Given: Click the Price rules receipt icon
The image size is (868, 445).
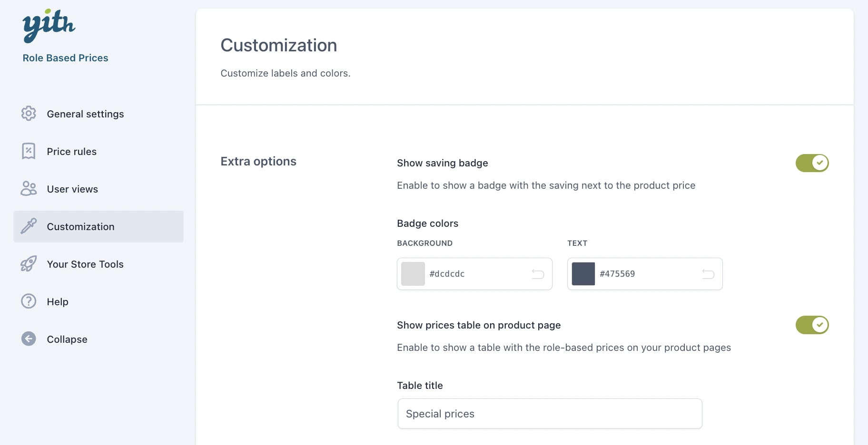Looking at the screenshot, I should (x=29, y=151).
